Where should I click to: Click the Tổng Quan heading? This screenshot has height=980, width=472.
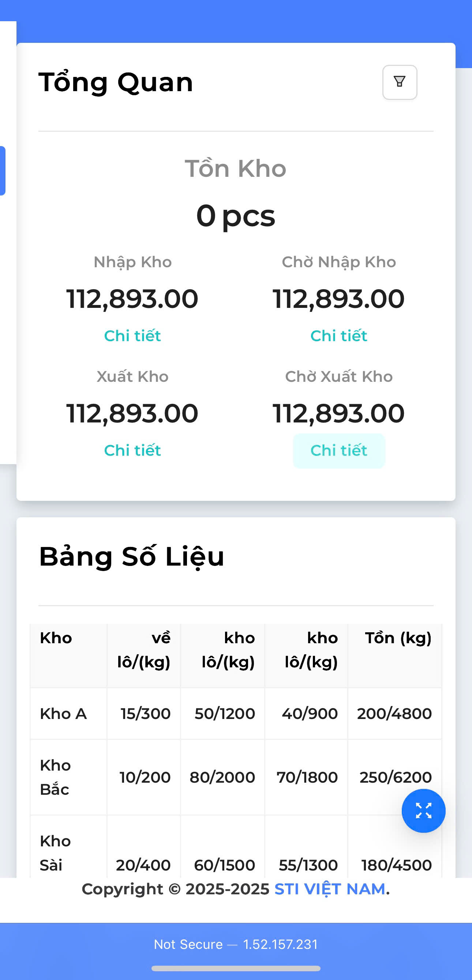[x=116, y=82]
